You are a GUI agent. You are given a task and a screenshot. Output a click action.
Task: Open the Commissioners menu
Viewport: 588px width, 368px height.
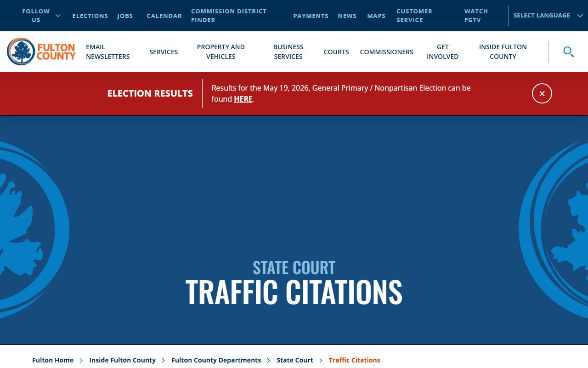pyautogui.click(x=387, y=52)
